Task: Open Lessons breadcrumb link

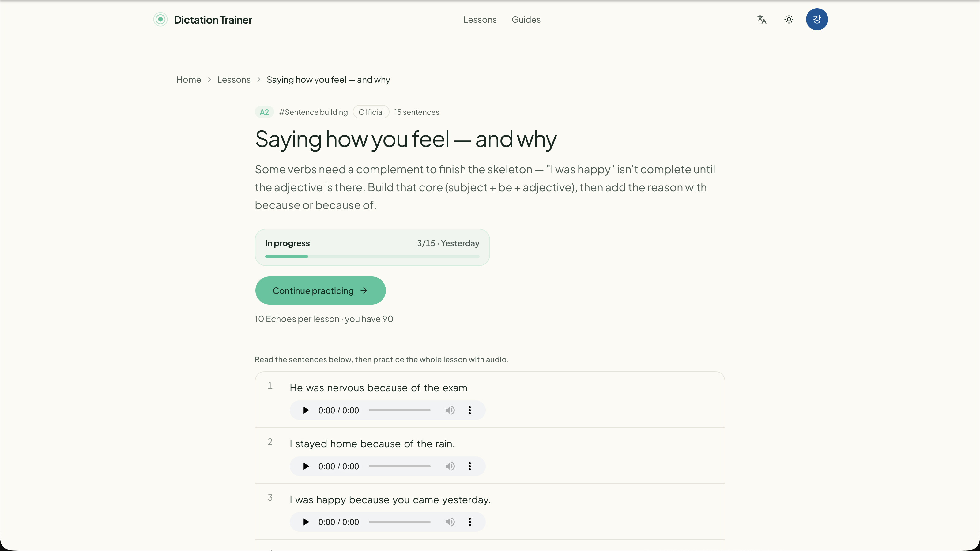Action: tap(234, 80)
